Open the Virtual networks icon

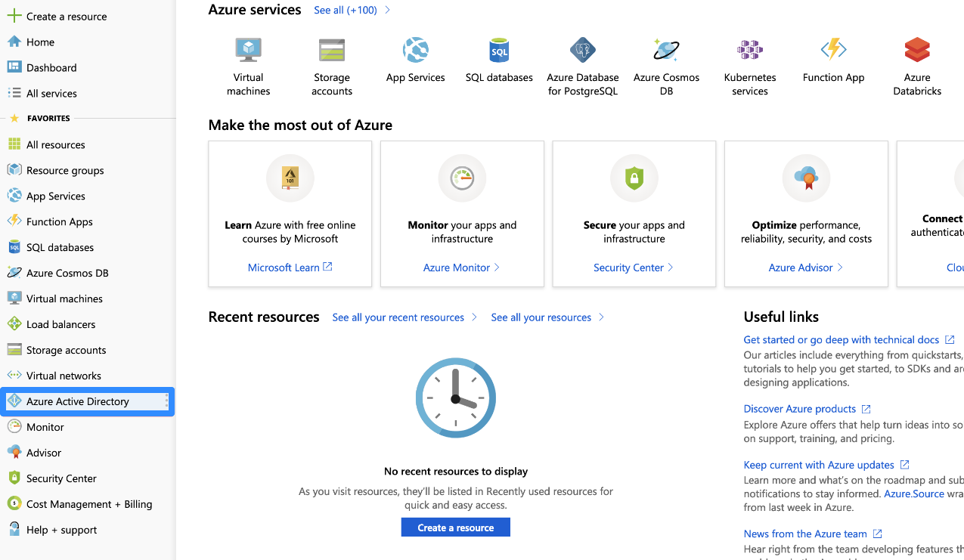coord(14,376)
